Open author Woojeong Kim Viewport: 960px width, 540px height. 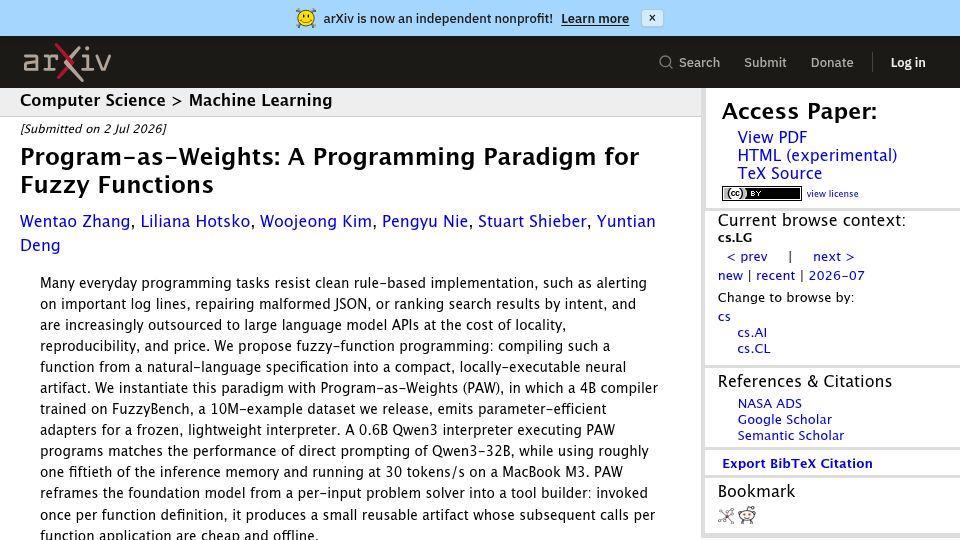[x=316, y=221]
